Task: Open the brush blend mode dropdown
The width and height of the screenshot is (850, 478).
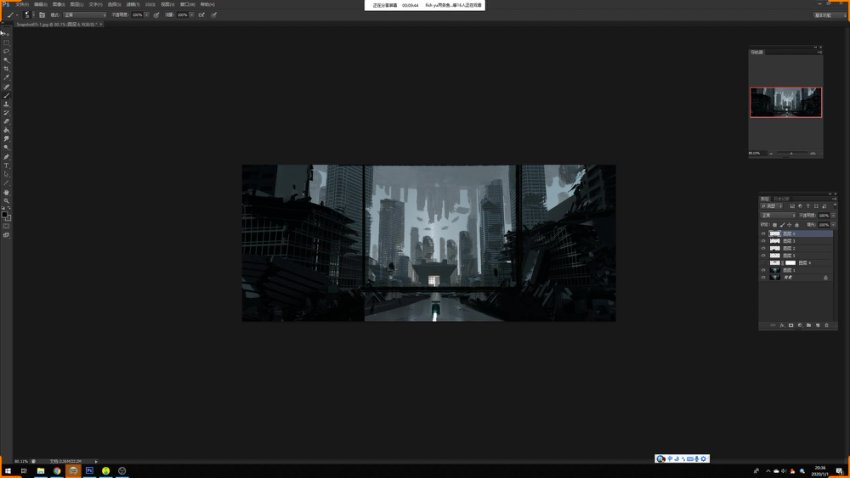Action: click(85, 15)
